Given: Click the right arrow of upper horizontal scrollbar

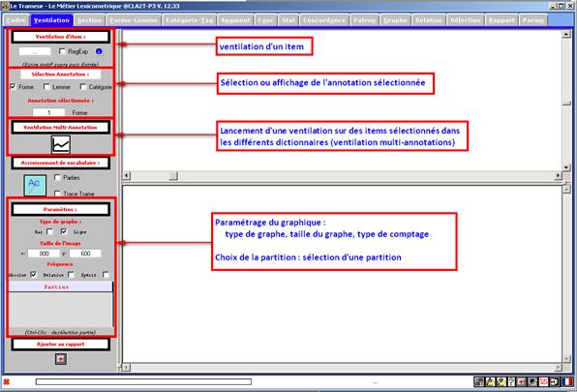Looking at the screenshot, I should point(558,176).
